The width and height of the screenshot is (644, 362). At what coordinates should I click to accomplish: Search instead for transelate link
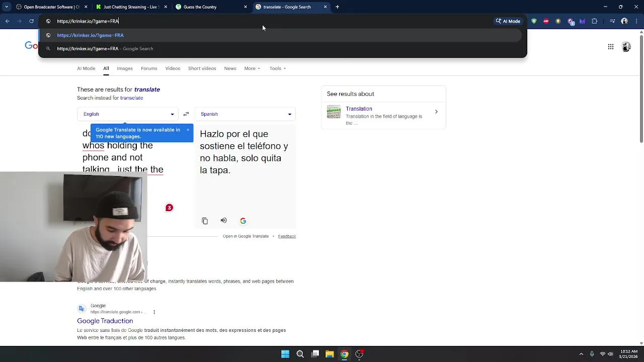[132, 98]
